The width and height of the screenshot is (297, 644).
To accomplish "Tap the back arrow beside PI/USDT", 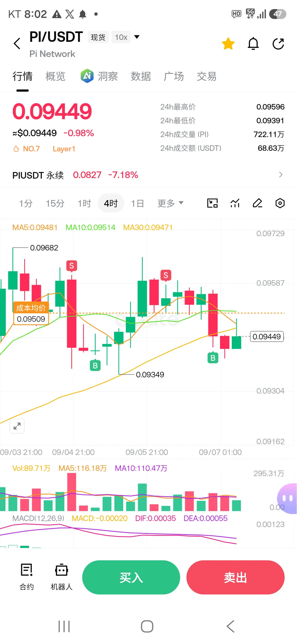I will pos(17,43).
